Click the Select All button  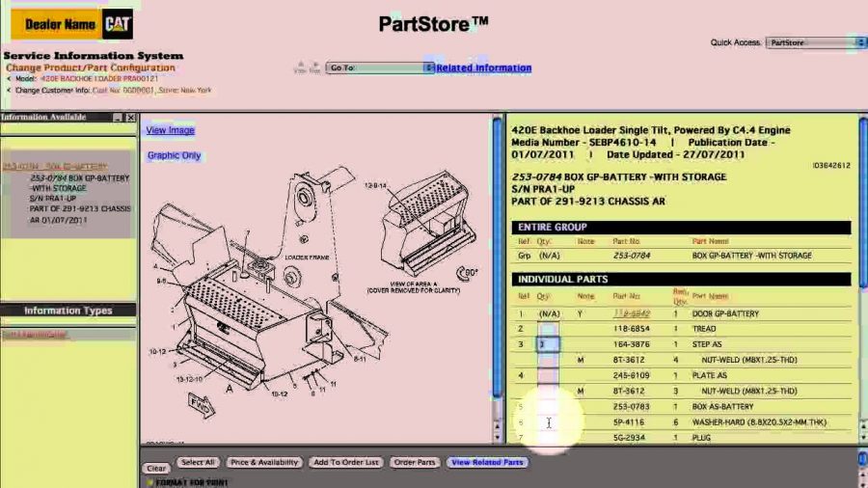[x=198, y=462]
